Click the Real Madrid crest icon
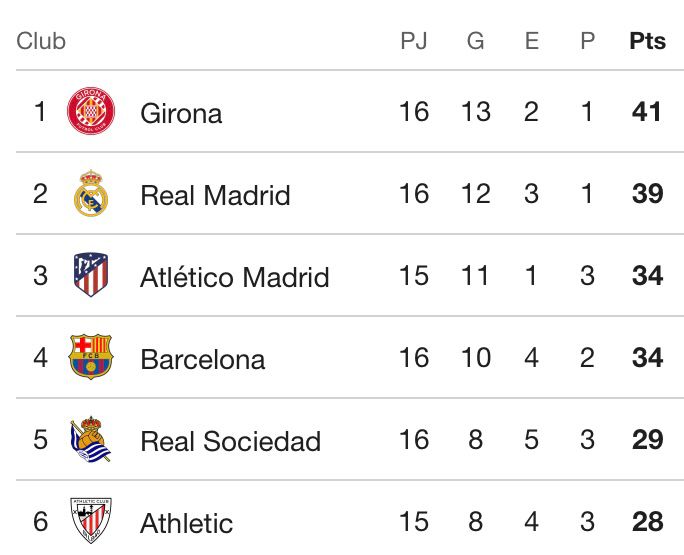This screenshot has height=555, width=684. pyautogui.click(x=91, y=193)
